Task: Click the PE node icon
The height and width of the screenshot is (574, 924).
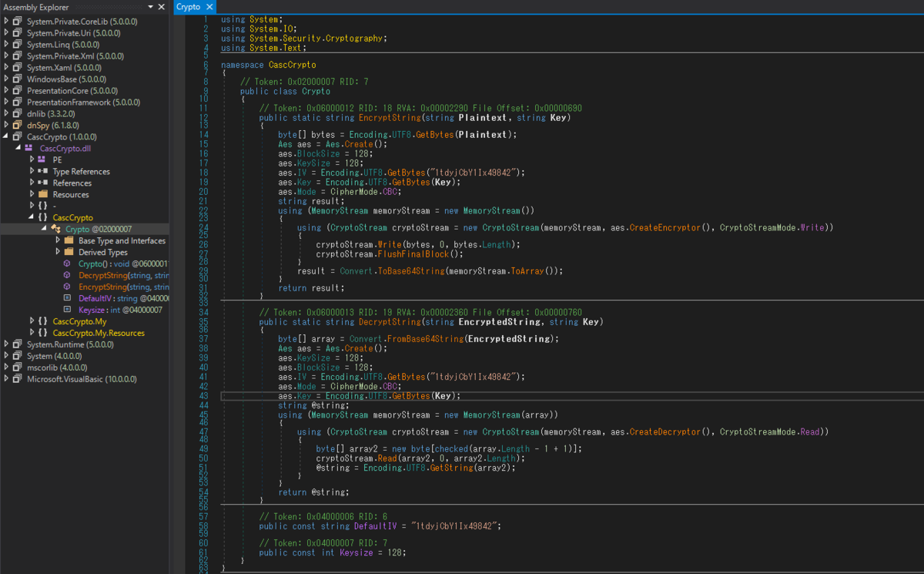Action: tap(42, 159)
